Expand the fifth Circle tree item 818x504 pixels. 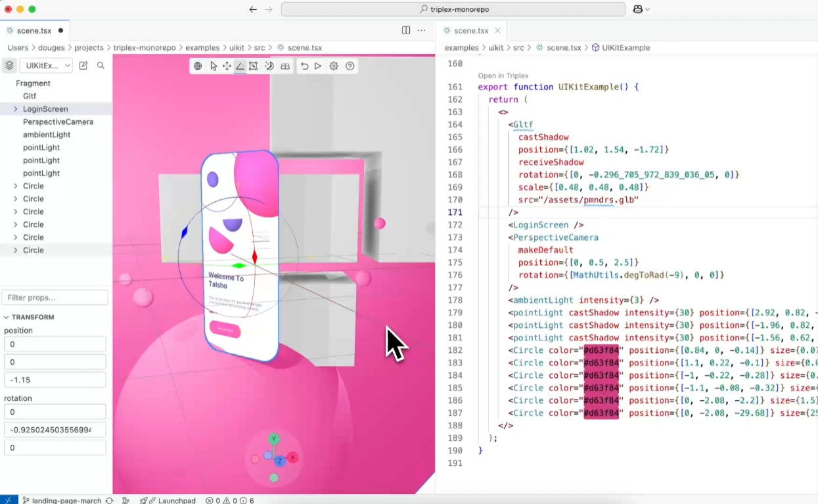16,237
